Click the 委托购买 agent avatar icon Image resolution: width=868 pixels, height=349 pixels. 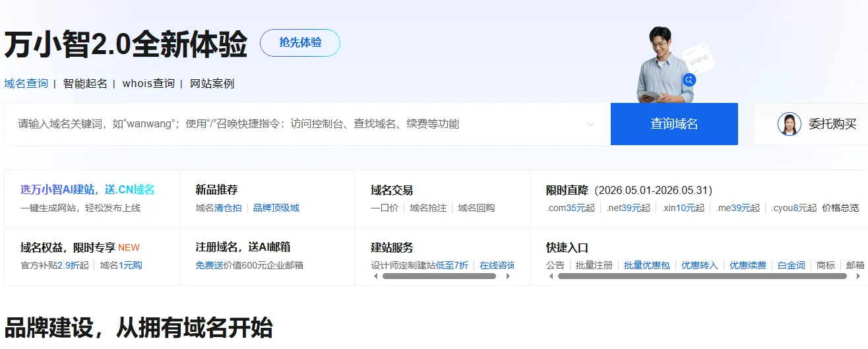click(x=790, y=124)
